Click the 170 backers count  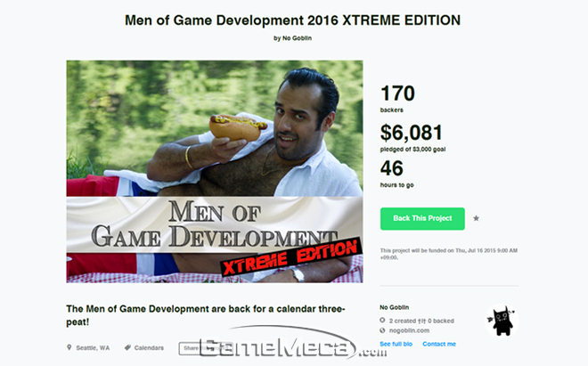[x=397, y=98]
